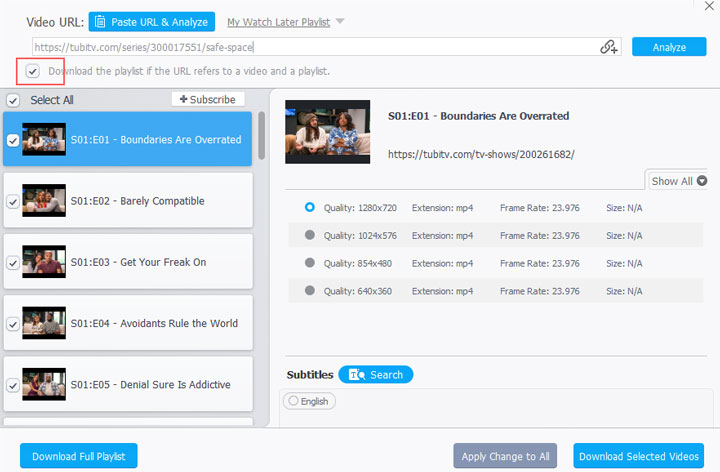Select the 1024x576 quality radio button
The width and height of the screenshot is (720, 472).
click(310, 235)
